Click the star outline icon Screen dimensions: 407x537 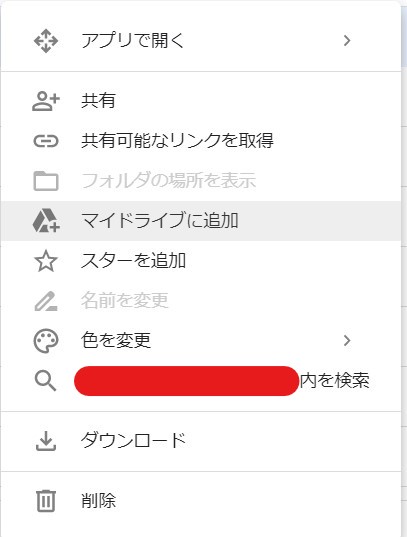tap(46, 261)
